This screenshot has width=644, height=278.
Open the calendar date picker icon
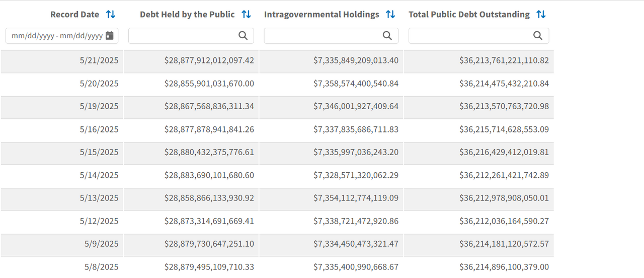(110, 36)
